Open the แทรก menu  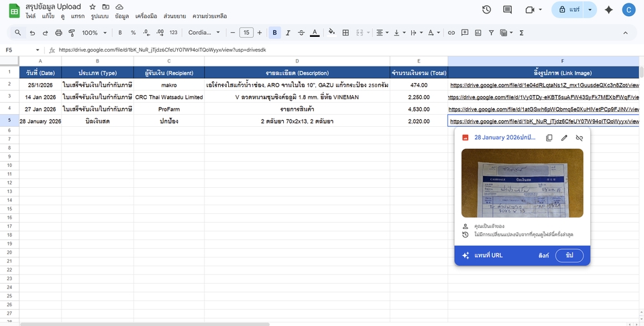(x=78, y=16)
